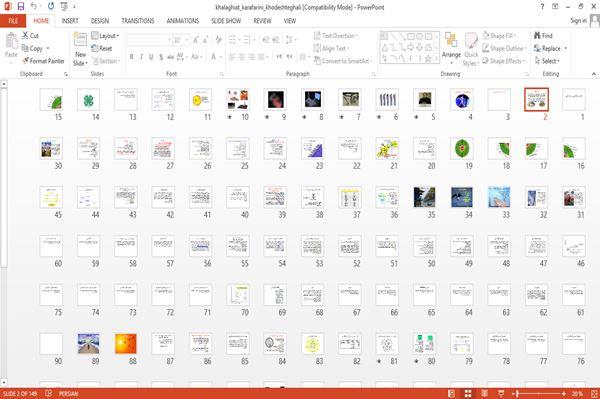Viewport: 600px width, 399px height.
Task: Click the spell check icon in status bar
Action: 49,393
